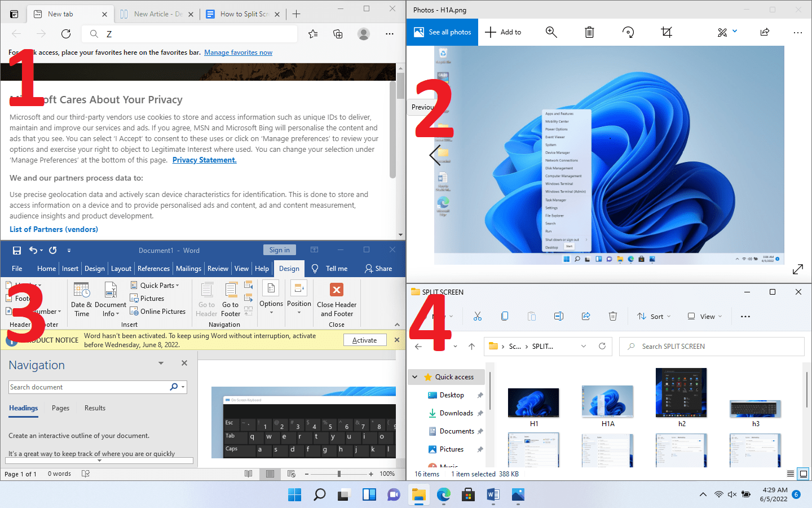
Task: Click See all photos button
Action: coord(443,32)
